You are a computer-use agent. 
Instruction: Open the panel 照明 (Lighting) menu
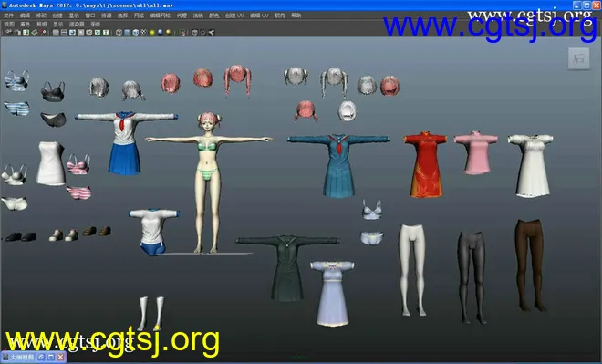coord(41,25)
